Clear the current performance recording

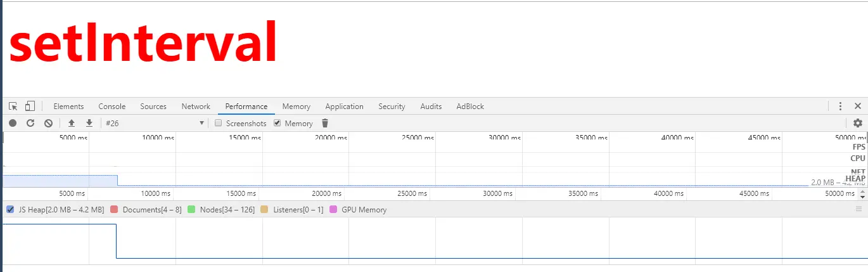(48, 124)
